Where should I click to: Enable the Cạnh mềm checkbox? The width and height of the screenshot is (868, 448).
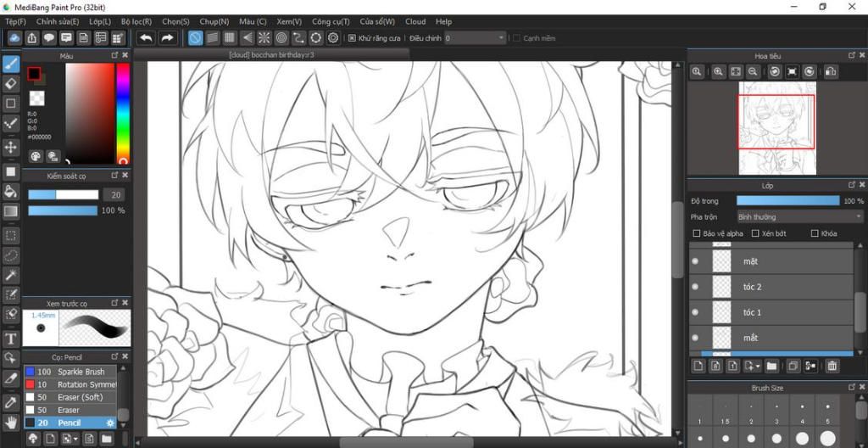516,38
